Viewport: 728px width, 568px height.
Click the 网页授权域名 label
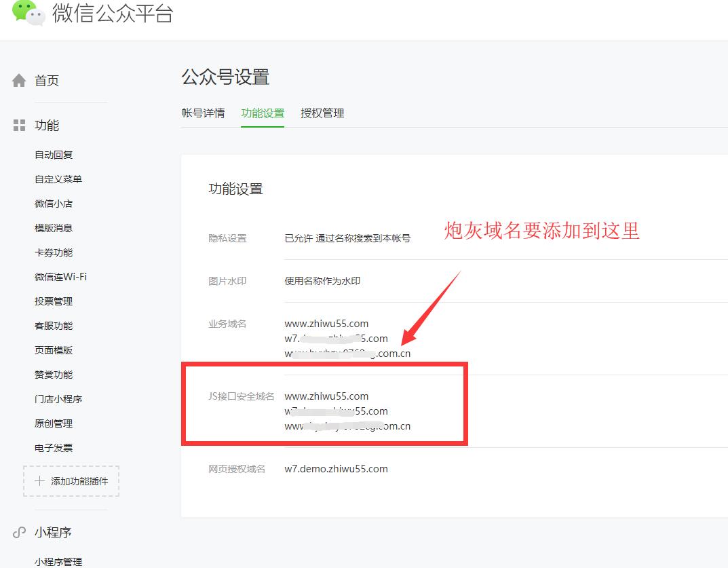(x=237, y=469)
